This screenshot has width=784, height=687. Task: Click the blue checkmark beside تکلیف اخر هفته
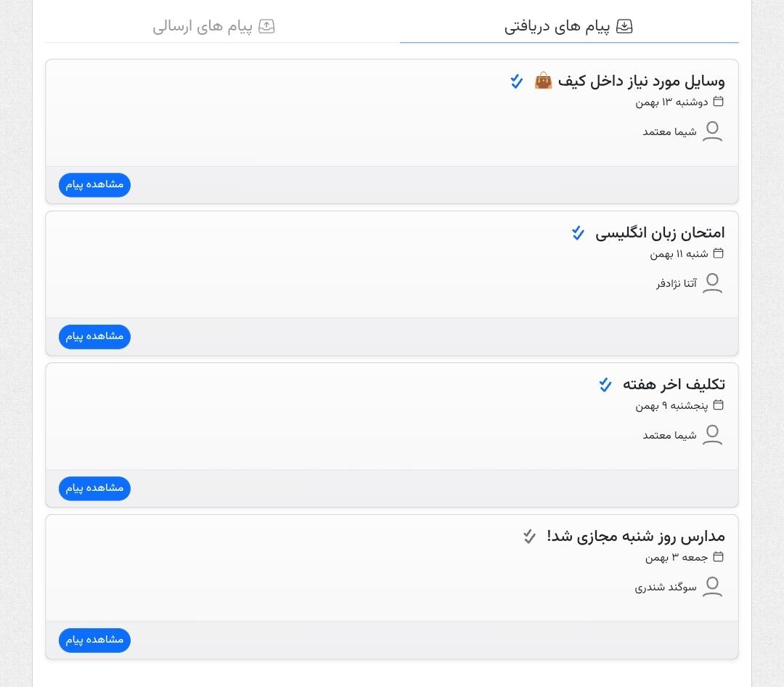coord(605,384)
